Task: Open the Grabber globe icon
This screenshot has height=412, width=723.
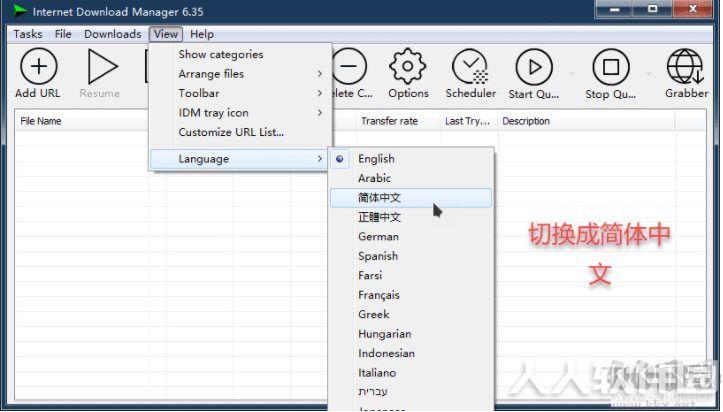Action: point(686,67)
